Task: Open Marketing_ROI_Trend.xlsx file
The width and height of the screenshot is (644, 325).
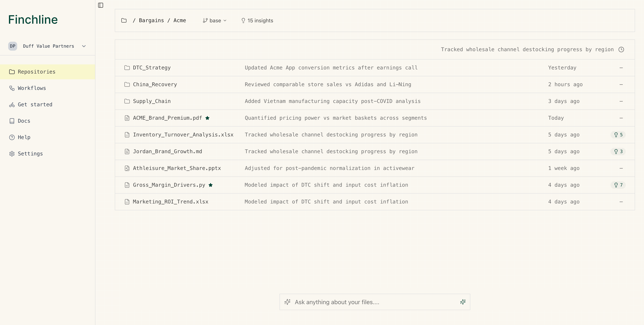Action: [x=171, y=202]
